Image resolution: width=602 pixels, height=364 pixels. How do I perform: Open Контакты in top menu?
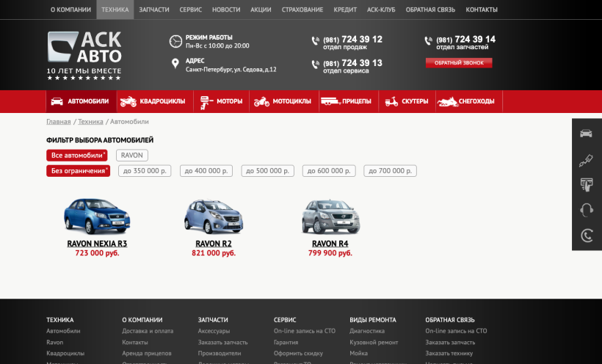[x=482, y=10]
